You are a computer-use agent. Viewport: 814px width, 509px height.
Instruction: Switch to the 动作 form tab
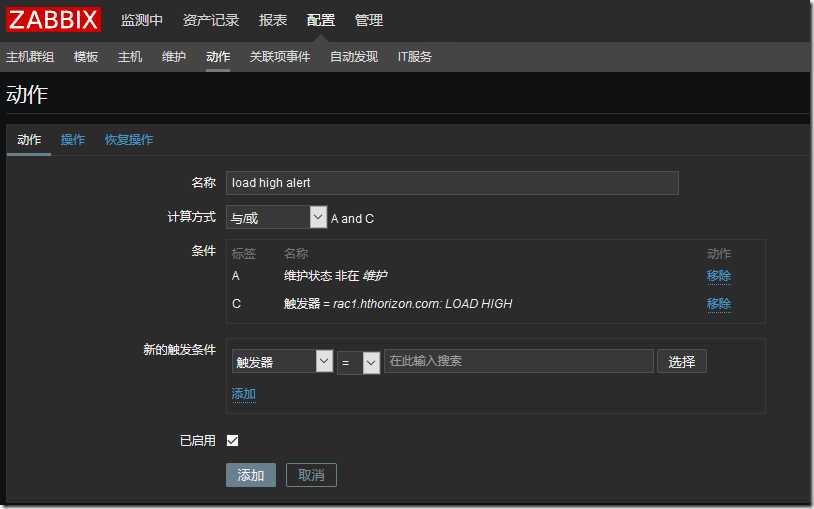click(29, 140)
